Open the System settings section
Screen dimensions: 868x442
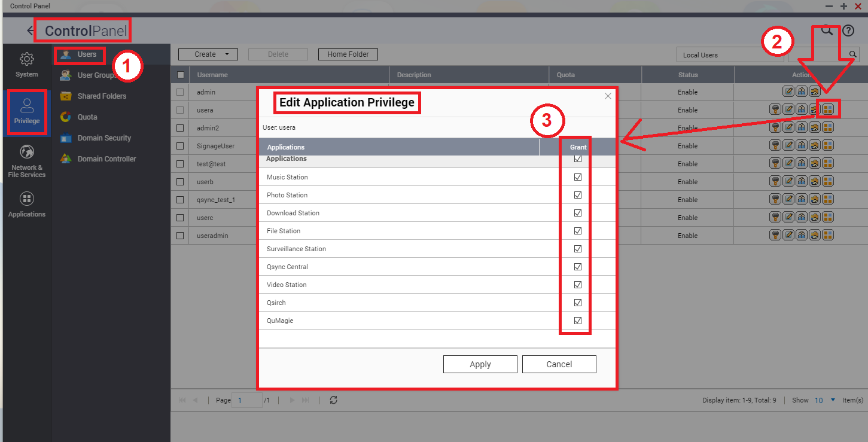pos(26,65)
